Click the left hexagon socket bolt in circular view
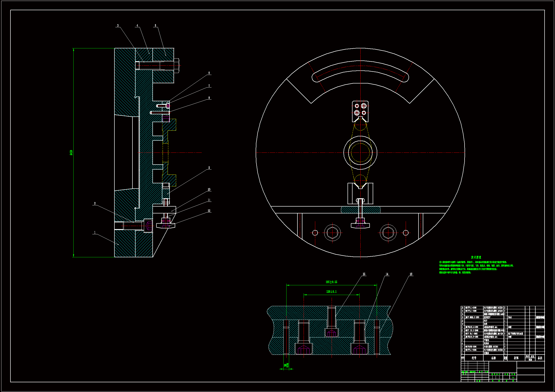Image resolution: width=555 pixels, height=392 pixels. [332, 233]
